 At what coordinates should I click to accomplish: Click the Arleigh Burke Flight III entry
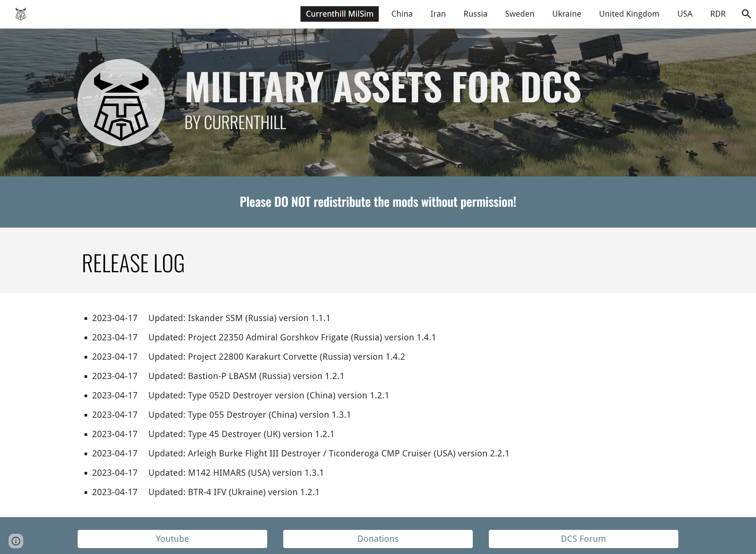click(301, 453)
